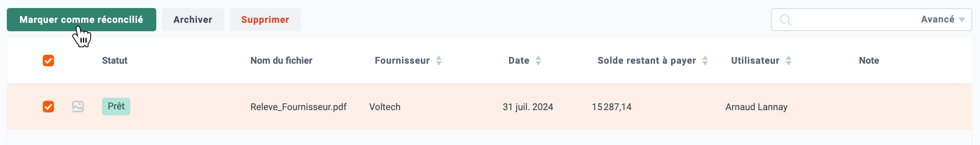Expand the Avancé search options
The width and height of the screenshot is (980, 145).
(x=943, y=19)
